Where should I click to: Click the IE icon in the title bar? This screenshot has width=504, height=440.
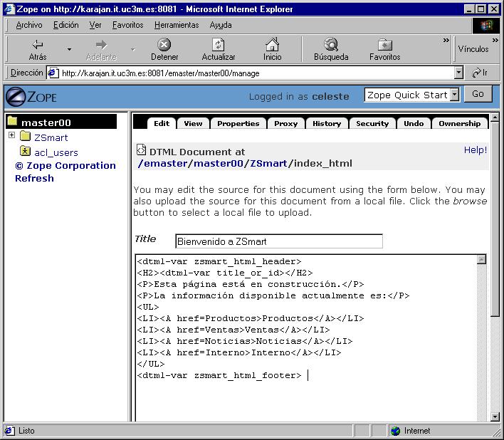[10, 9]
